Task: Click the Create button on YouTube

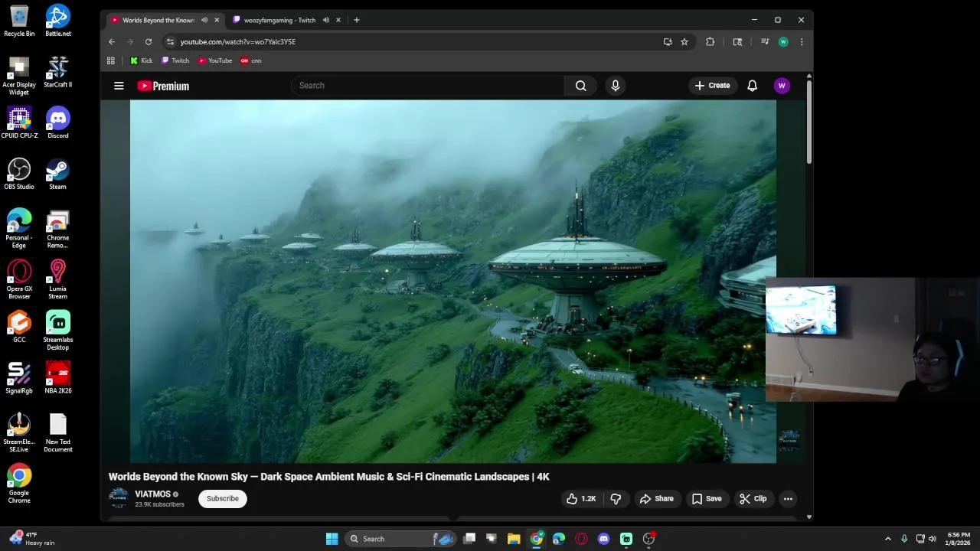Action: (x=712, y=86)
